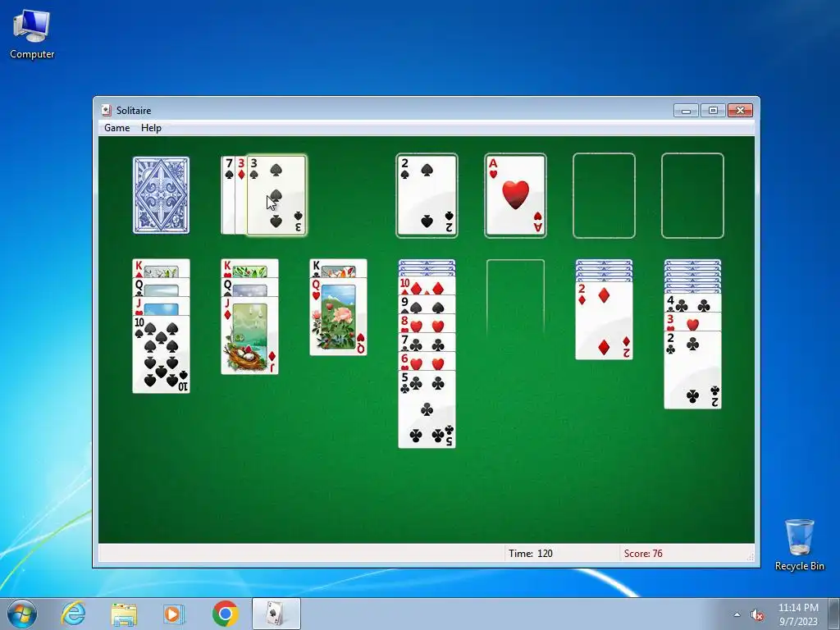Click the Solitaire taskbar button
Viewport: 840px width, 630px height.
click(x=276, y=614)
